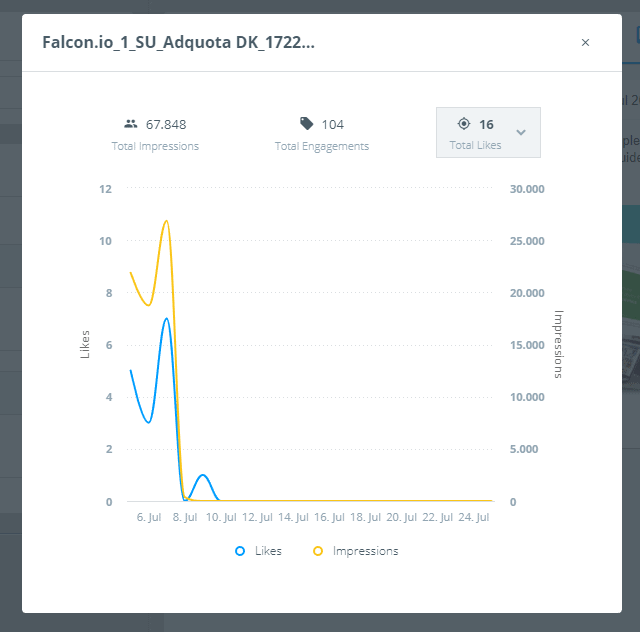Image resolution: width=640 pixels, height=632 pixels.
Task: Click the small blue likes bump
Action: click(203, 475)
